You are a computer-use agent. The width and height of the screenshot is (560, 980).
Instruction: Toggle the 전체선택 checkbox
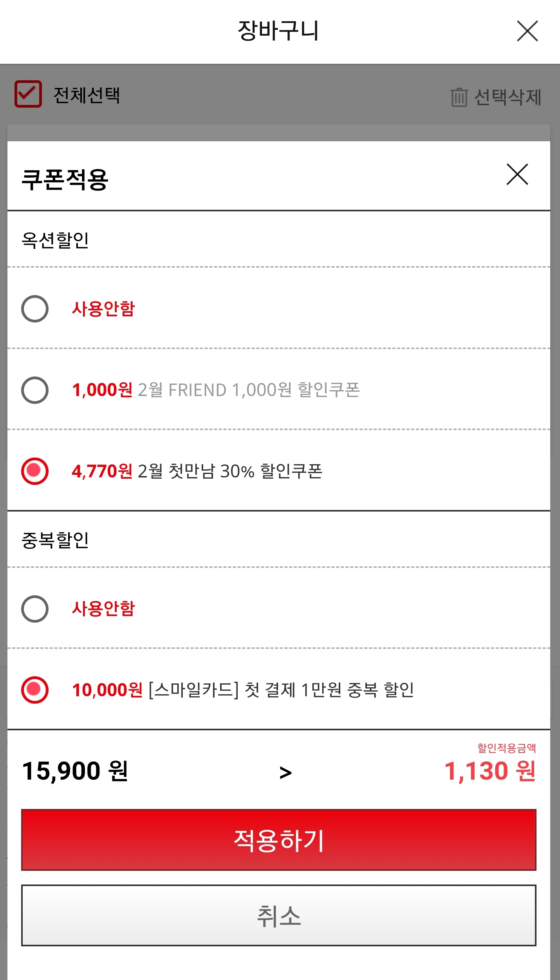coord(28,94)
